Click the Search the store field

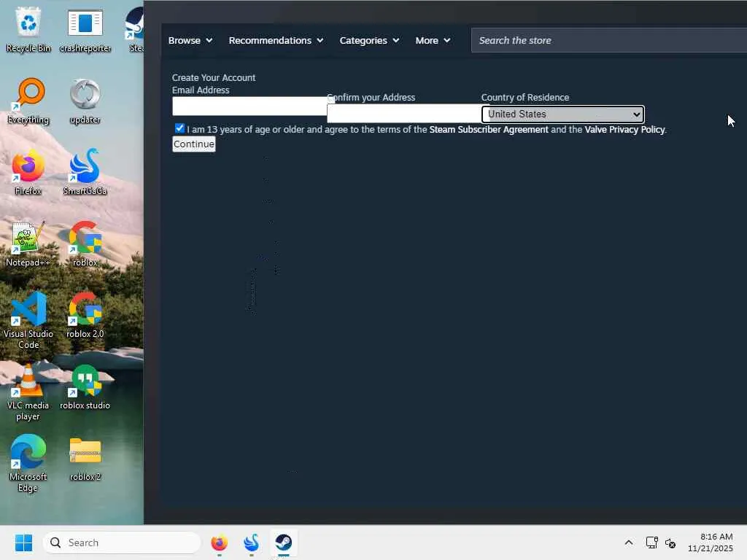click(609, 41)
